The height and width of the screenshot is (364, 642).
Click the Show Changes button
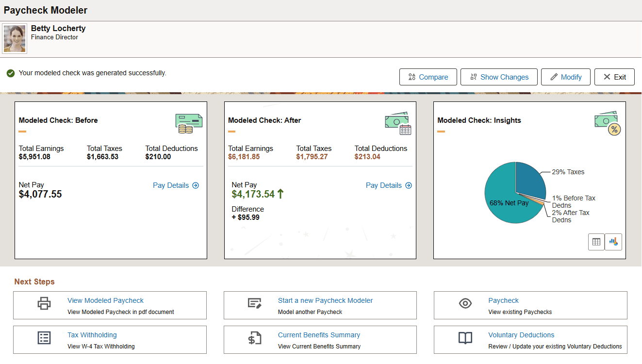coord(499,77)
